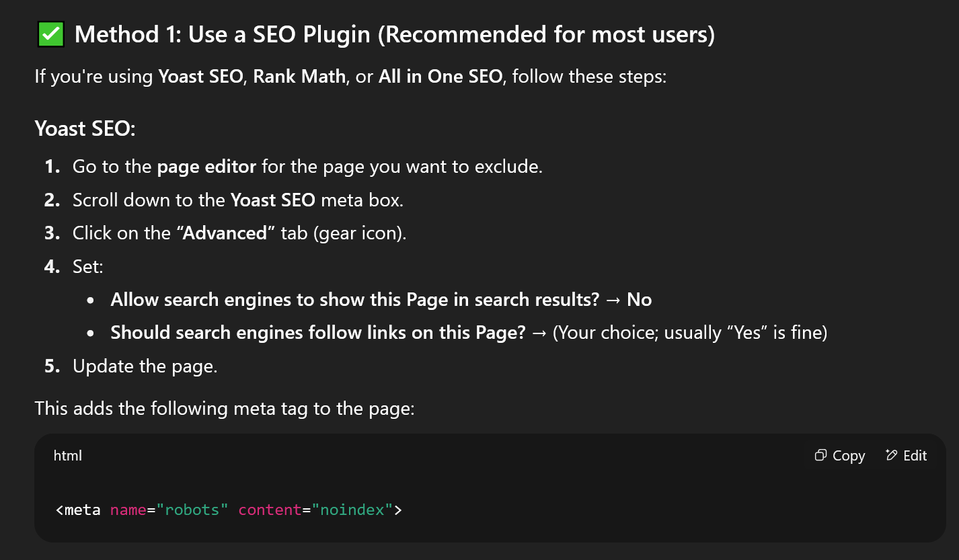
Task: Click the Copy icon in the code block
Action: click(x=820, y=456)
